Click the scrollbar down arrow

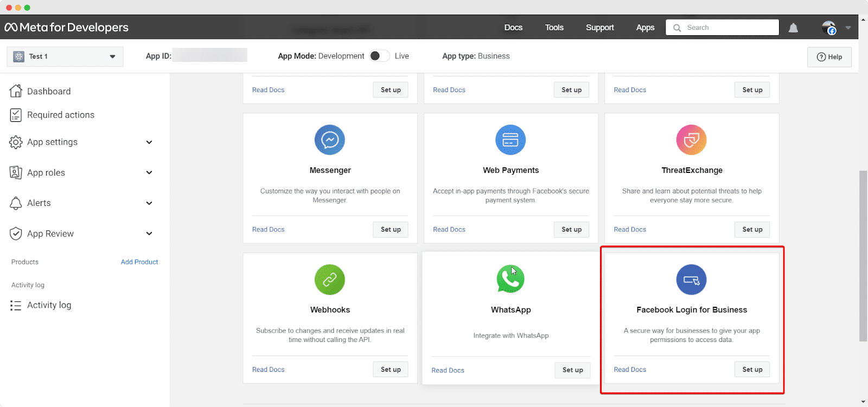coord(863,402)
